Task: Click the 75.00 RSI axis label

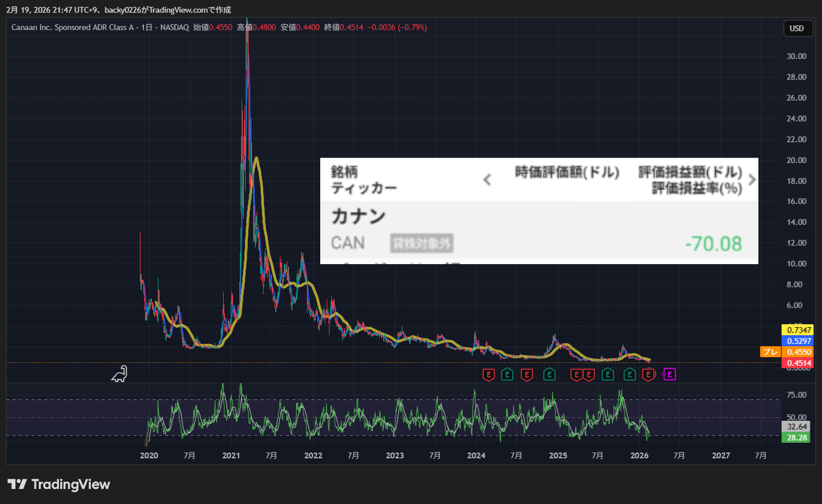Action: 797,395
